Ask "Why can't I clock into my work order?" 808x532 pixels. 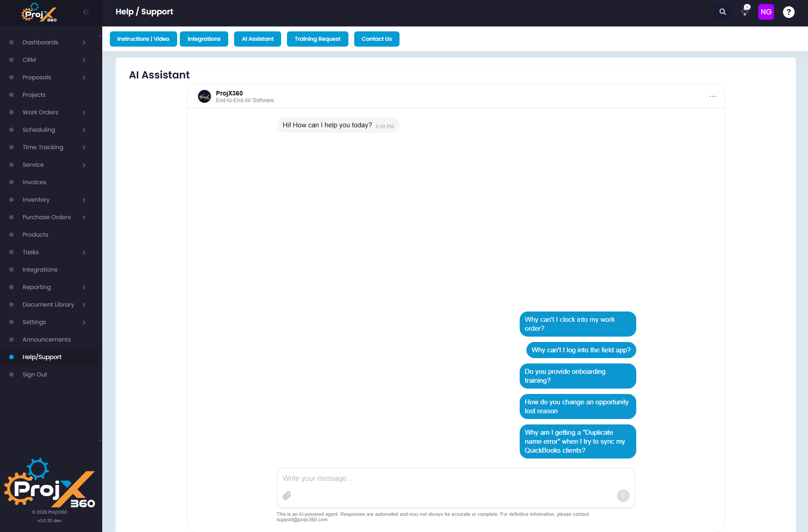(578, 324)
